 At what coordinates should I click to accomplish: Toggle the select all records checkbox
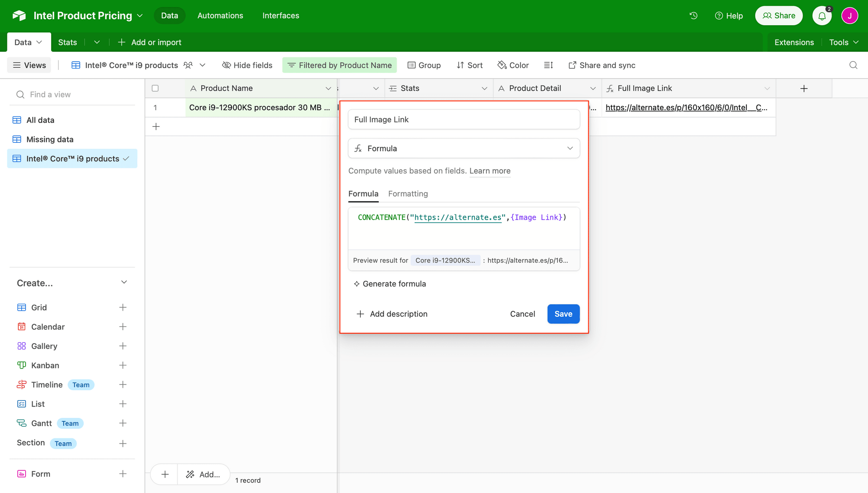[155, 89]
